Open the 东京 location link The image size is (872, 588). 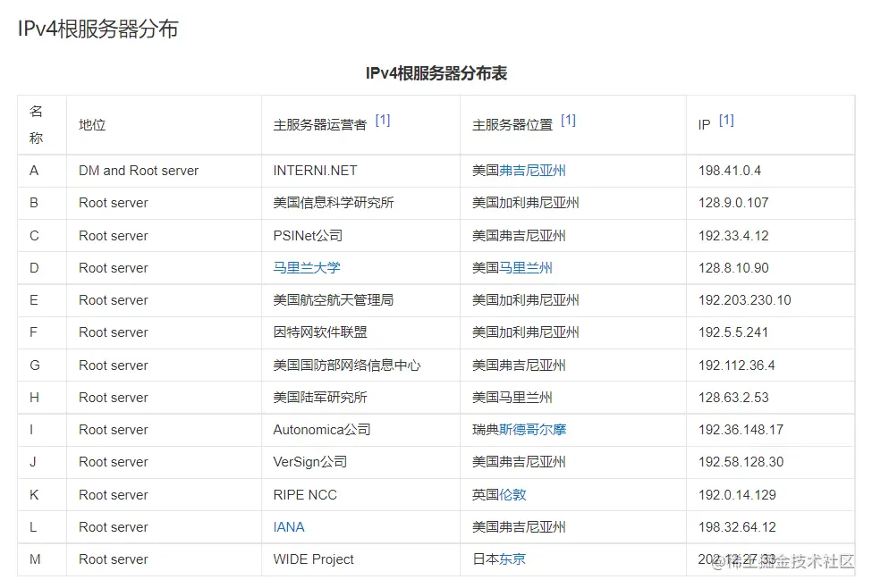pyautogui.click(x=512, y=559)
